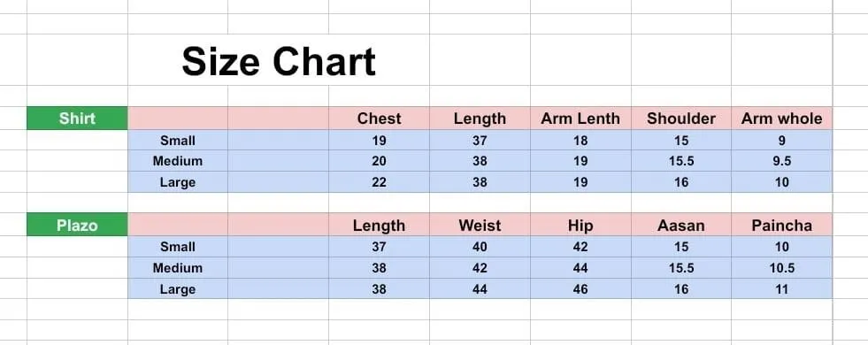The height and width of the screenshot is (345, 868).
Task: Select the green Plazo header cell
Action: point(77,225)
